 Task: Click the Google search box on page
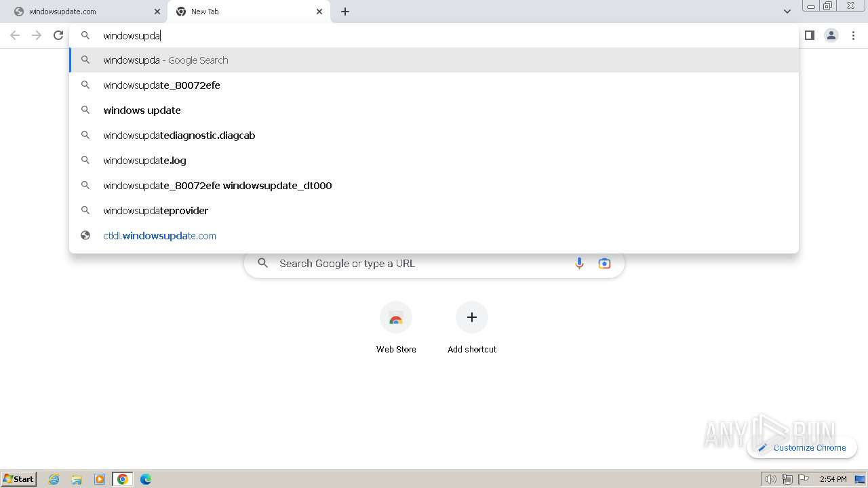[x=434, y=264]
